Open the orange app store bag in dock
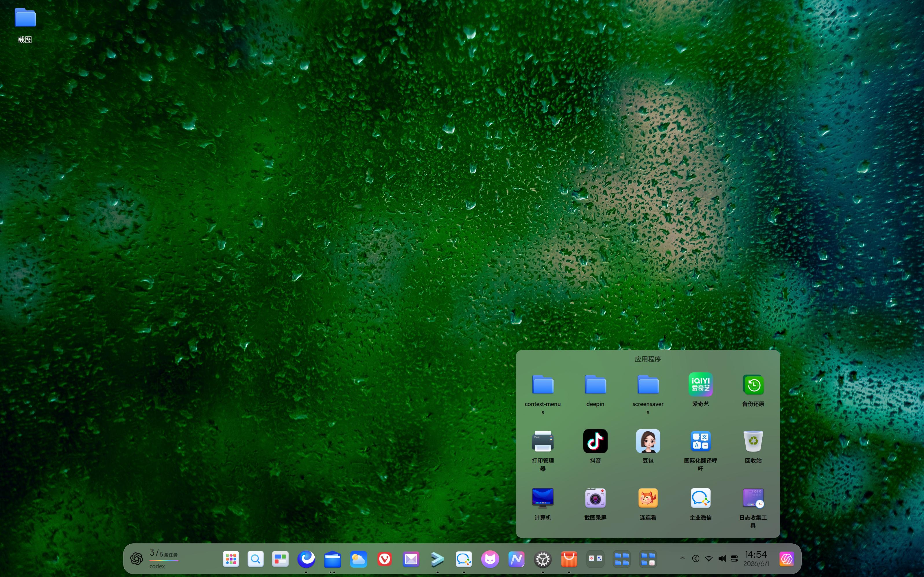The height and width of the screenshot is (577, 924). [569, 559]
